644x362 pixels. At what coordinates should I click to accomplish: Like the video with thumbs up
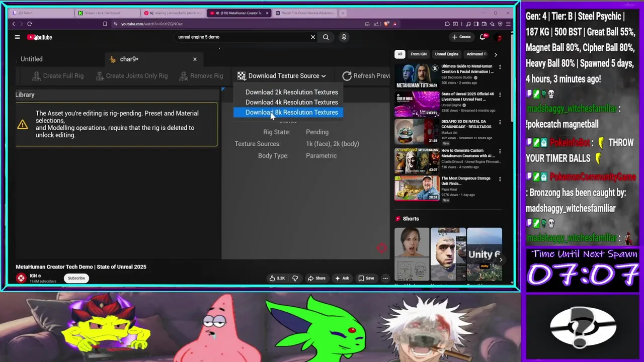pos(277,278)
